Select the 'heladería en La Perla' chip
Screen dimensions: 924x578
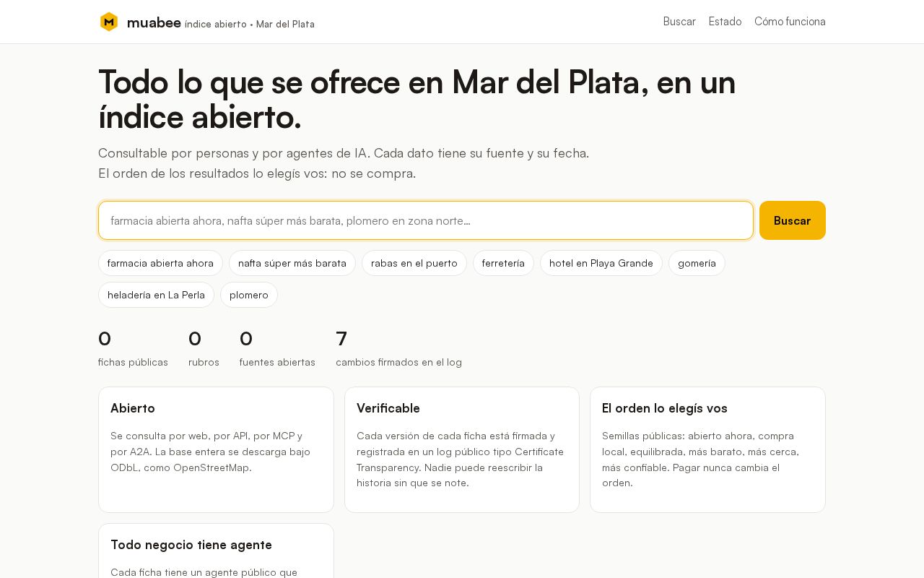click(156, 295)
